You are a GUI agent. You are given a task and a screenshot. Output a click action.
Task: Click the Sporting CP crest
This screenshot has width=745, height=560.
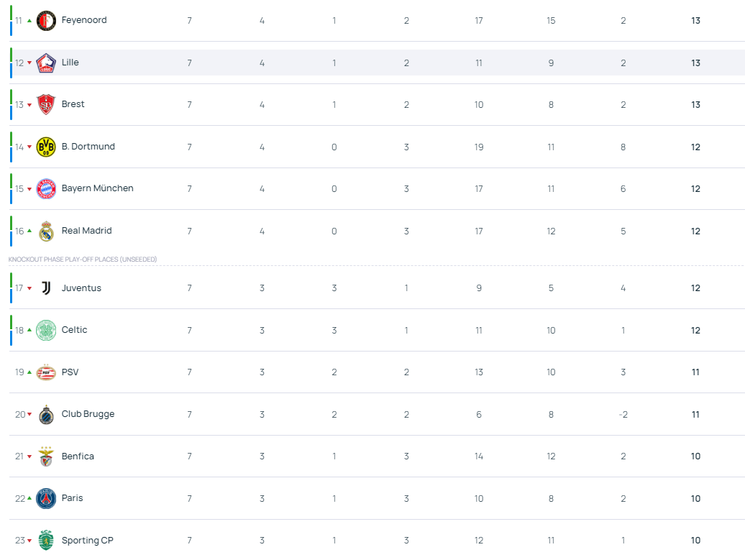46,540
